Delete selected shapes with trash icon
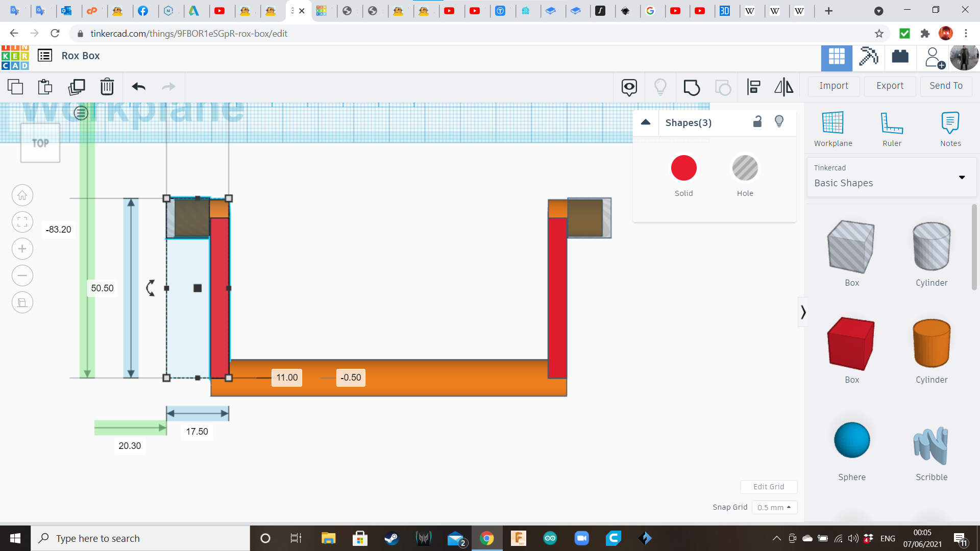Screen dimensions: 980x551 click(107, 87)
